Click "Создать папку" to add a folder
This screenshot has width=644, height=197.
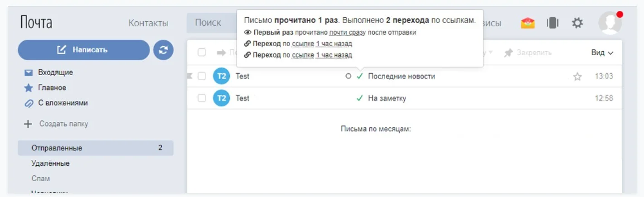point(63,124)
